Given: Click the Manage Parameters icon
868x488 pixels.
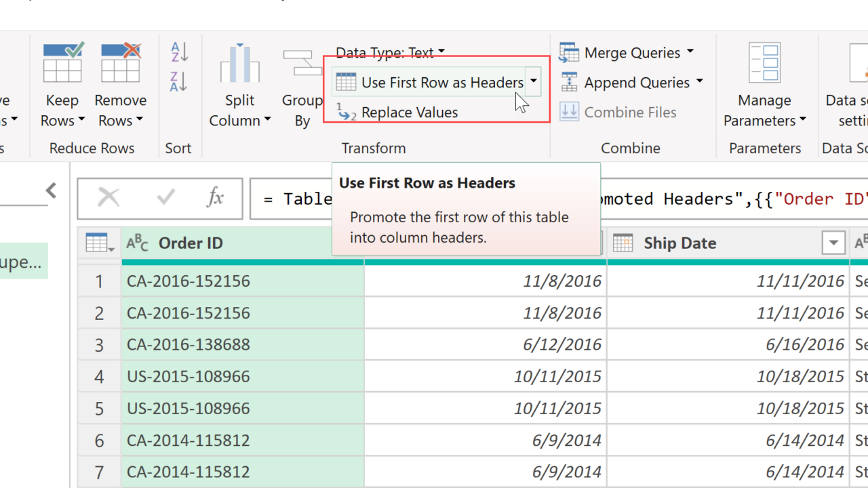Looking at the screenshot, I should click(x=764, y=63).
